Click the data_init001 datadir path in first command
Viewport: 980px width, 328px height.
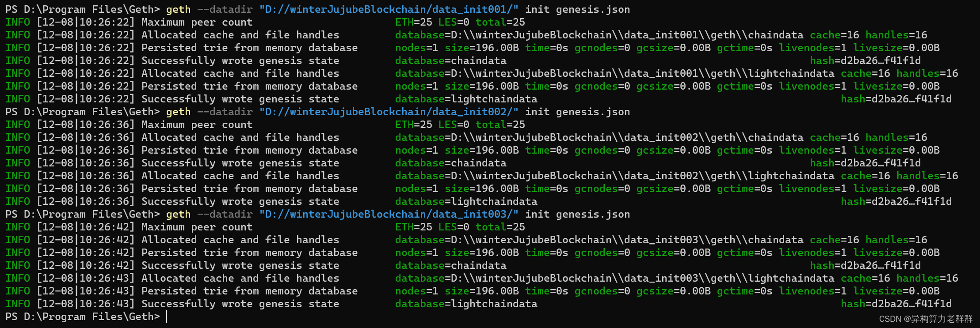click(389, 9)
